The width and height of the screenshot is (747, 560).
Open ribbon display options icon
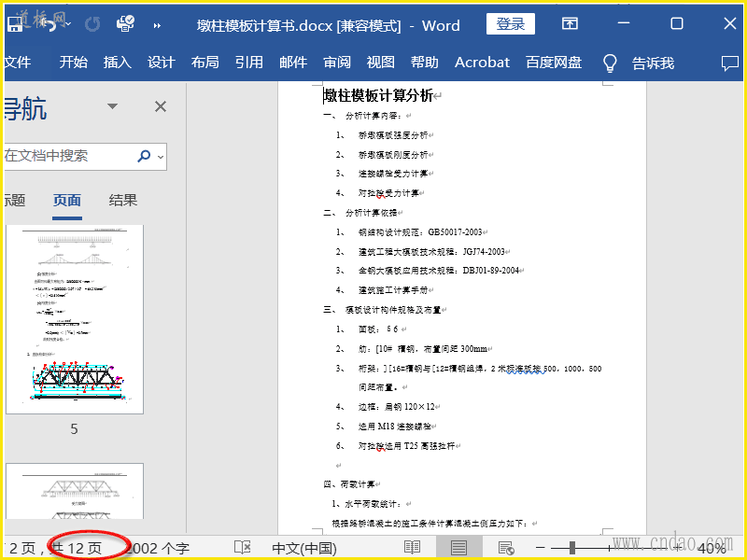[x=570, y=23]
